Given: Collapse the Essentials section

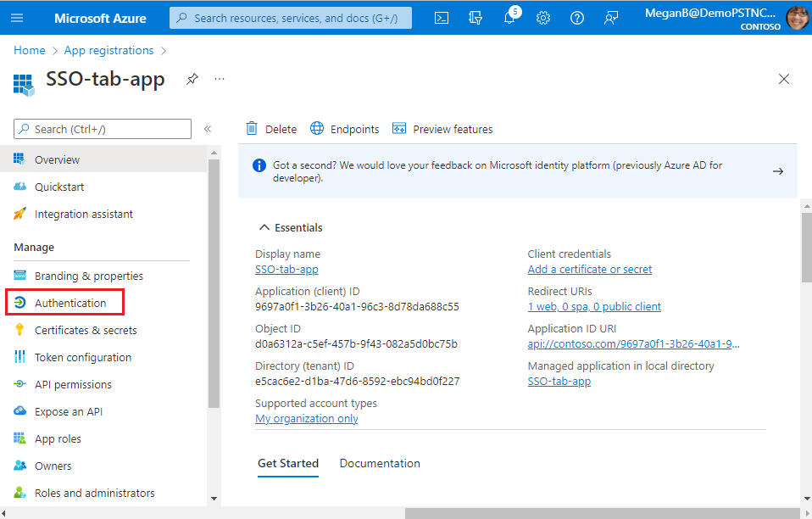Looking at the screenshot, I should point(264,227).
